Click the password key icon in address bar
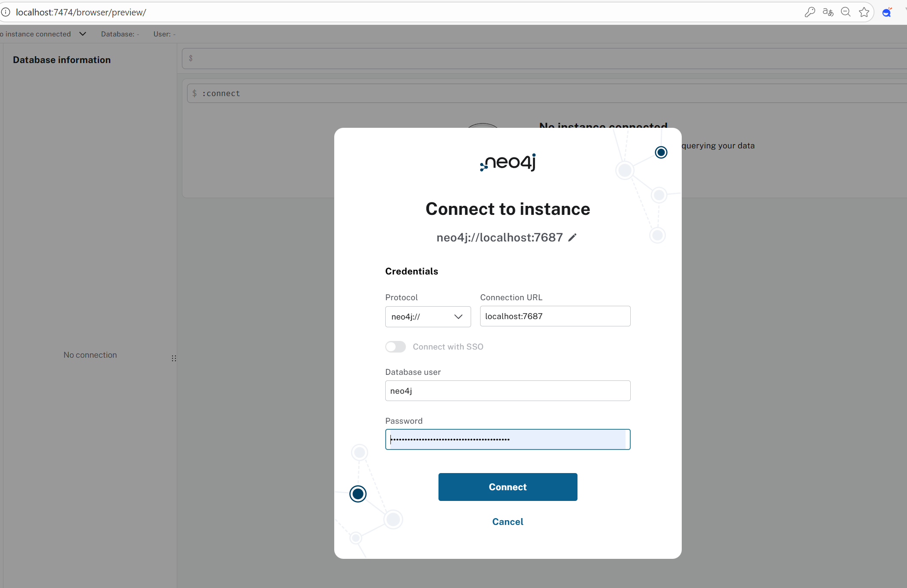 click(810, 12)
